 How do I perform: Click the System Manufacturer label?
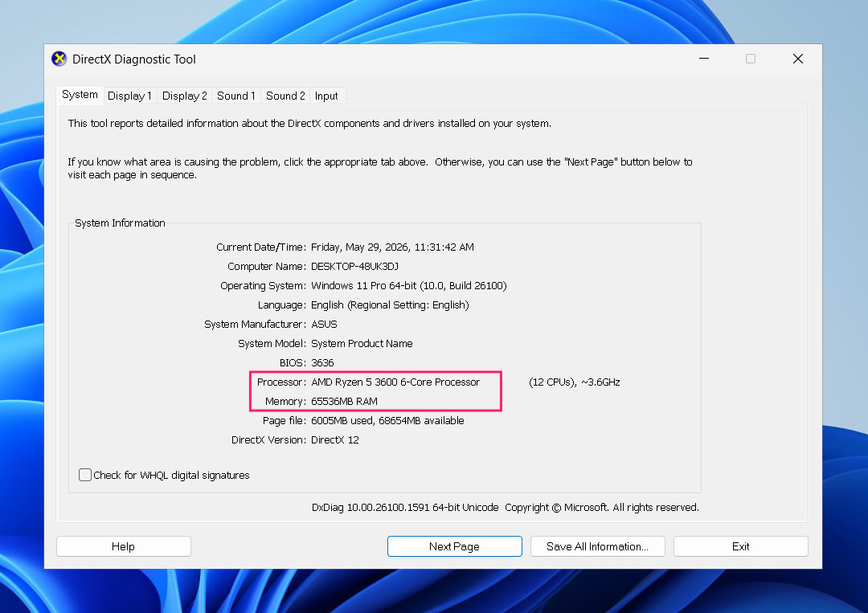pyautogui.click(x=256, y=325)
